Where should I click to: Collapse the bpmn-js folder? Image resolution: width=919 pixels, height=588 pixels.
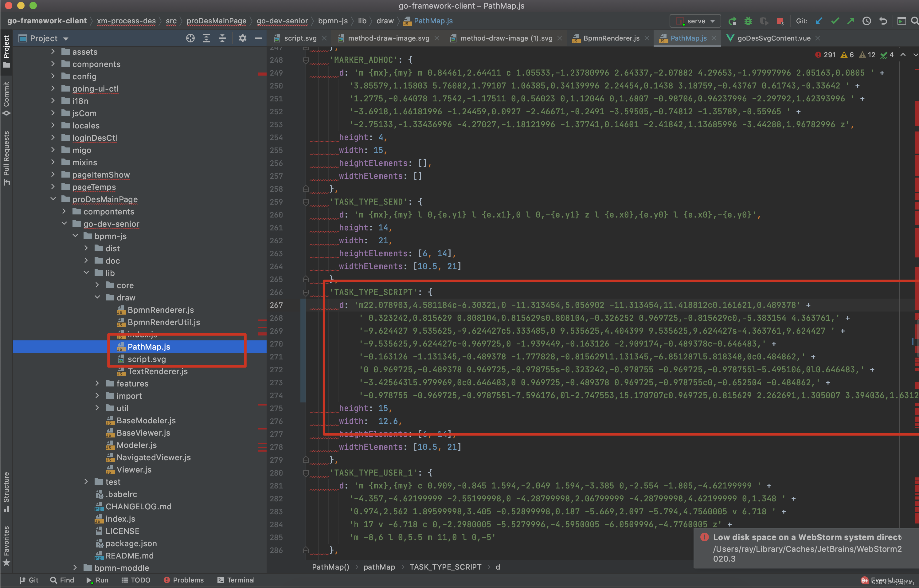point(75,236)
